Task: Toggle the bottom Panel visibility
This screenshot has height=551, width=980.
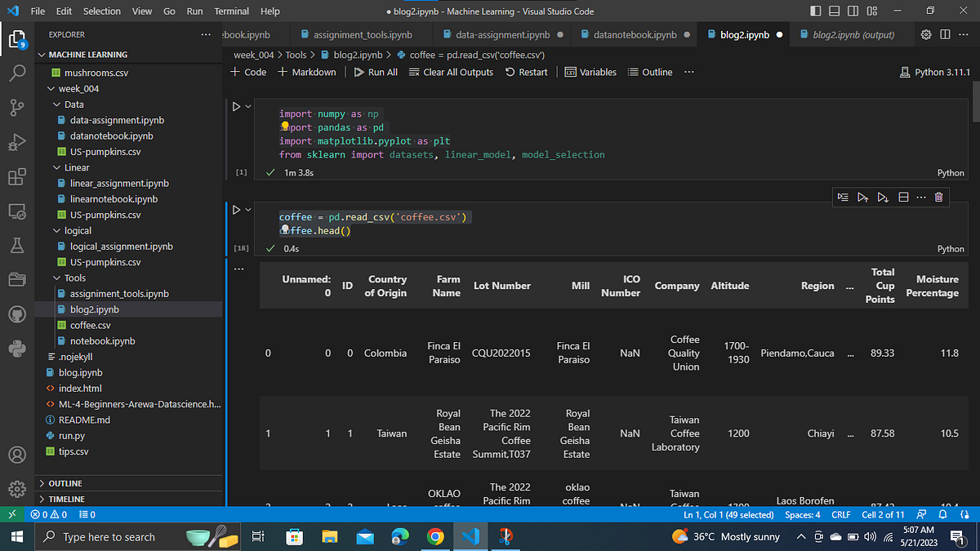Action: (834, 11)
